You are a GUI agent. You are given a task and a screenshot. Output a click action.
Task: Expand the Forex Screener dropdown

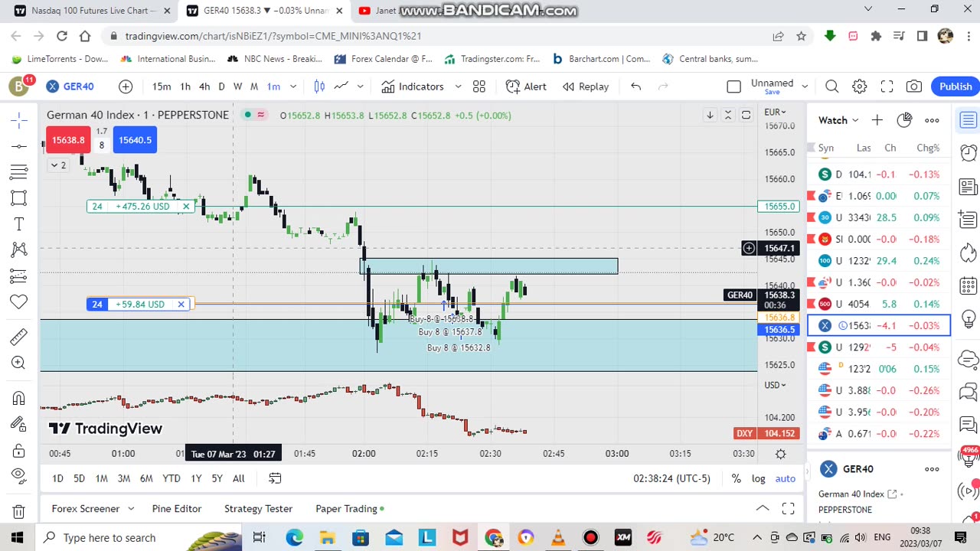[131, 508]
